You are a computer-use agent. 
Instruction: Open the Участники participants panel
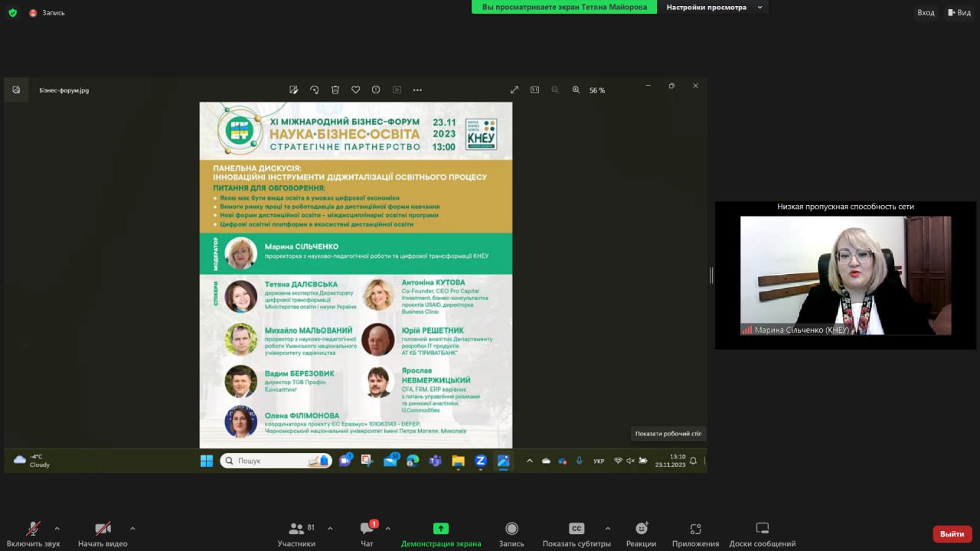point(296,534)
